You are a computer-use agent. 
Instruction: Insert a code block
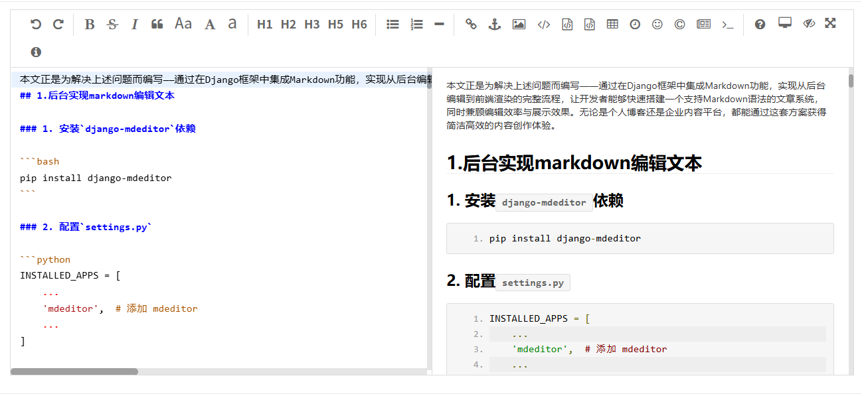pyautogui.click(x=566, y=23)
